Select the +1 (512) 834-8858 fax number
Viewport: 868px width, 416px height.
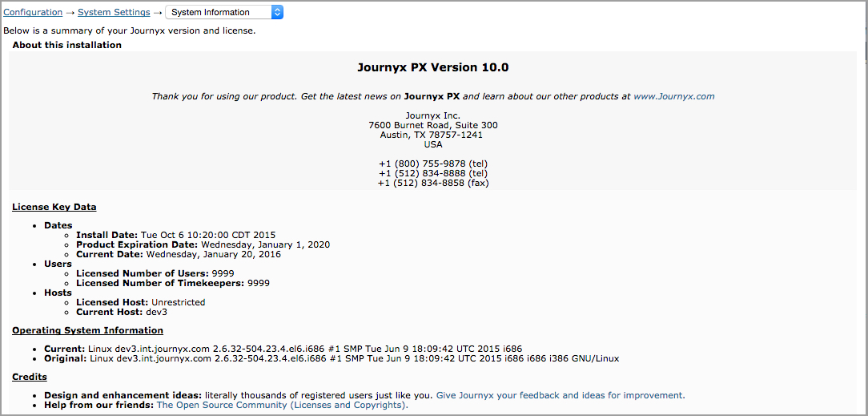click(433, 184)
